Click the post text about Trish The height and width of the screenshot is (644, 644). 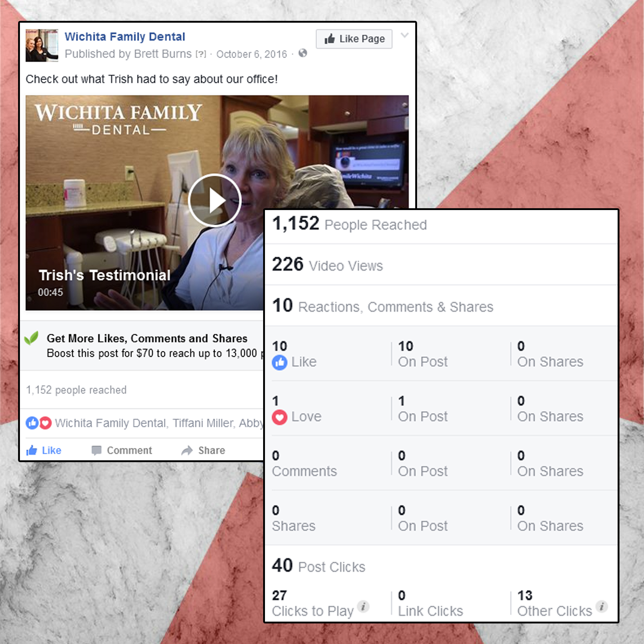pos(152,79)
